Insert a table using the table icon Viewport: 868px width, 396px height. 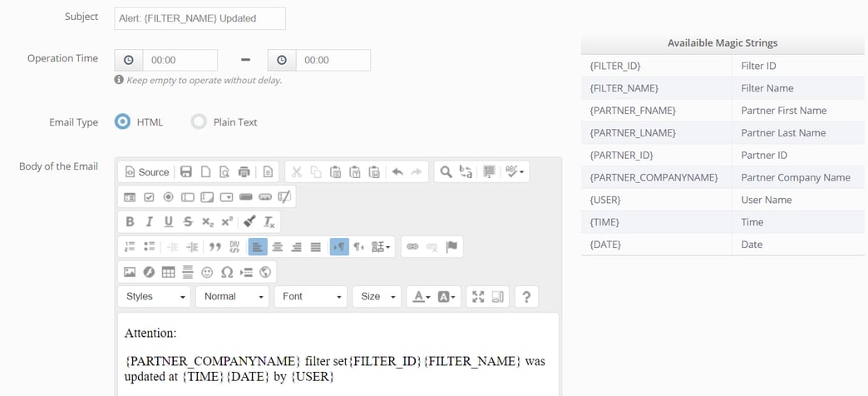(x=168, y=272)
